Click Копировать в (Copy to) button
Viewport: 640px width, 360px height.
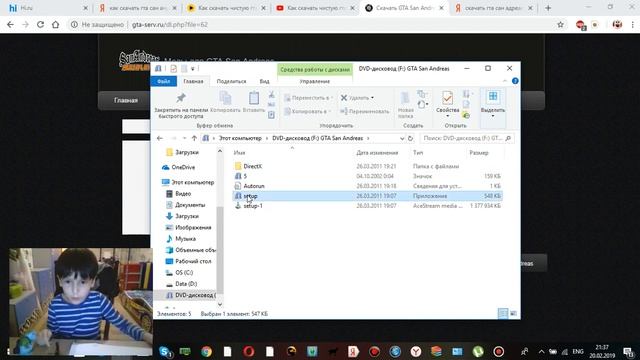tap(307, 111)
